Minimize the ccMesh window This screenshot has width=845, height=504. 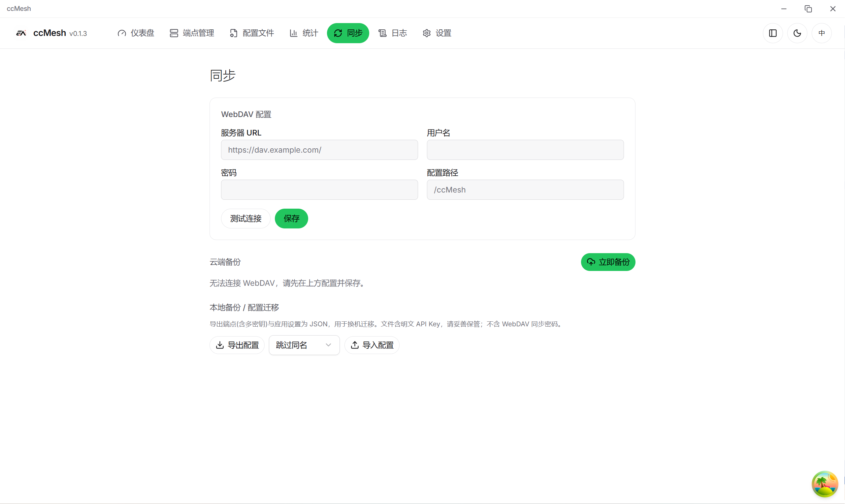coord(784,9)
